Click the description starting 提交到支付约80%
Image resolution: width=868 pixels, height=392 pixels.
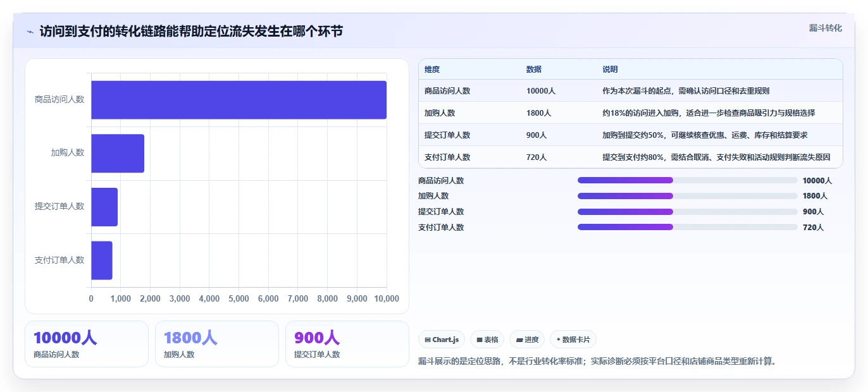pos(716,157)
